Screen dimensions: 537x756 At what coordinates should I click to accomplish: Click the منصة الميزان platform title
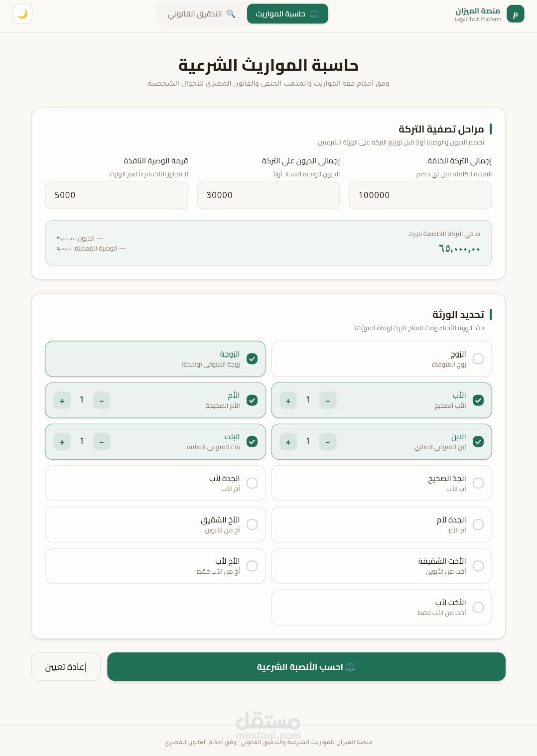(478, 10)
